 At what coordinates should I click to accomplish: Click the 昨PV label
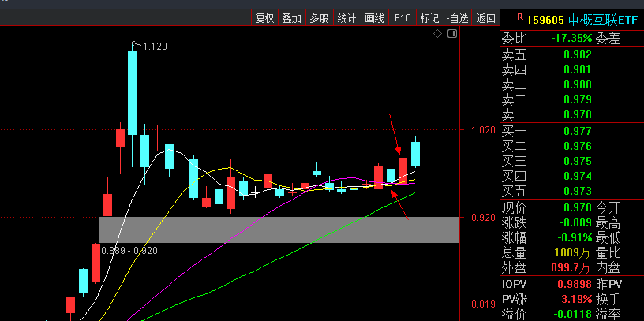coord(608,284)
